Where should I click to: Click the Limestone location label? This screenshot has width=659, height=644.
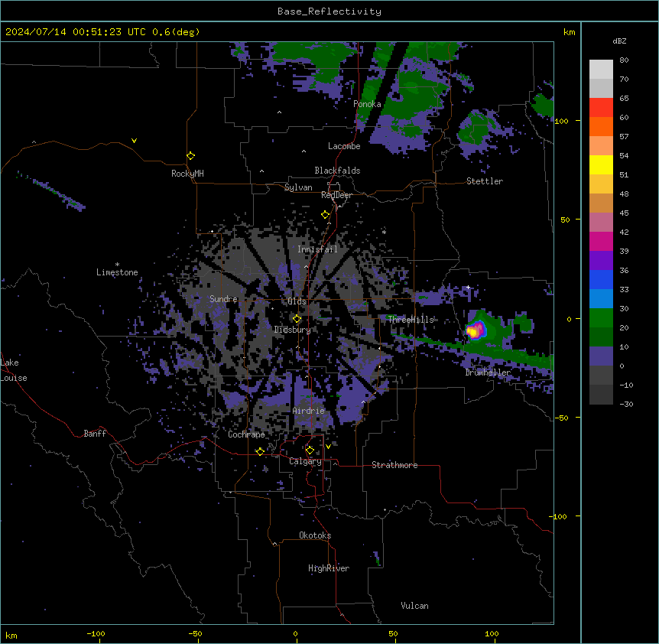(117, 272)
